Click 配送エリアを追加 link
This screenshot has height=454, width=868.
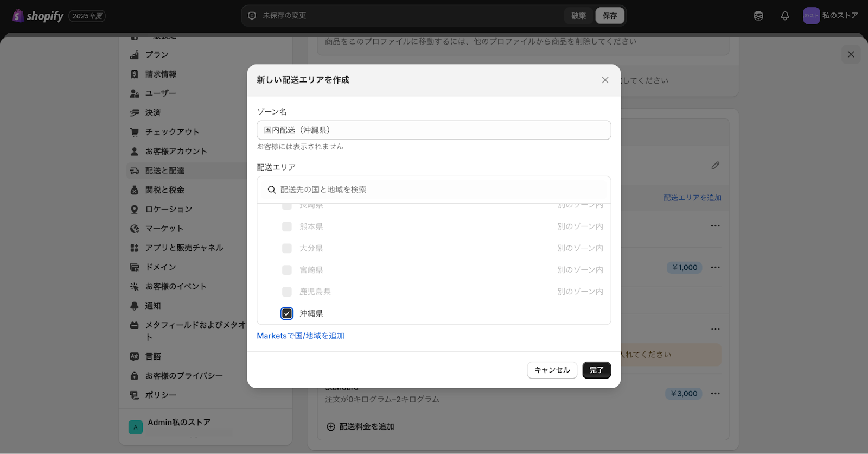pos(693,198)
